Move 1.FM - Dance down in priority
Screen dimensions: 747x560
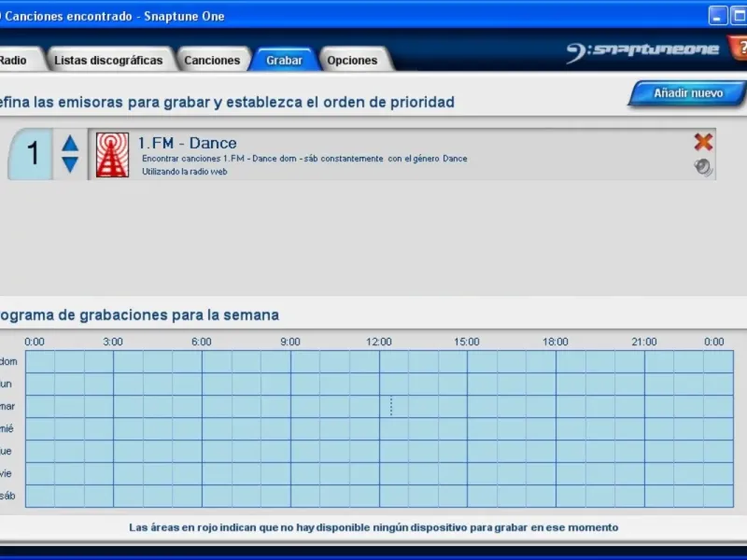point(70,164)
